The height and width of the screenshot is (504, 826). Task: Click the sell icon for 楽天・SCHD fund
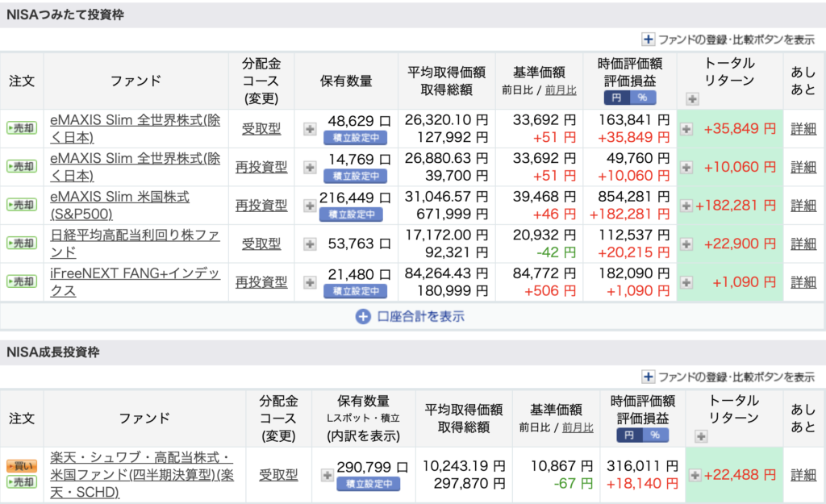pyautogui.click(x=22, y=482)
